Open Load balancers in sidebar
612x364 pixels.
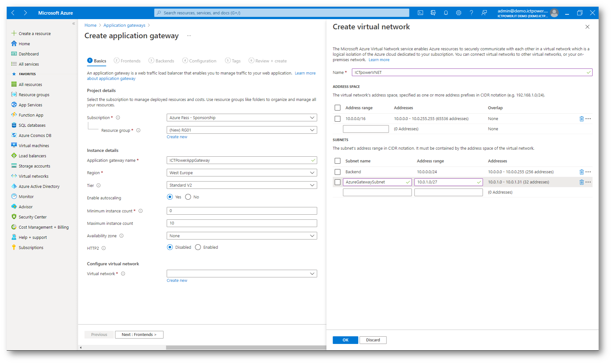[29, 156]
